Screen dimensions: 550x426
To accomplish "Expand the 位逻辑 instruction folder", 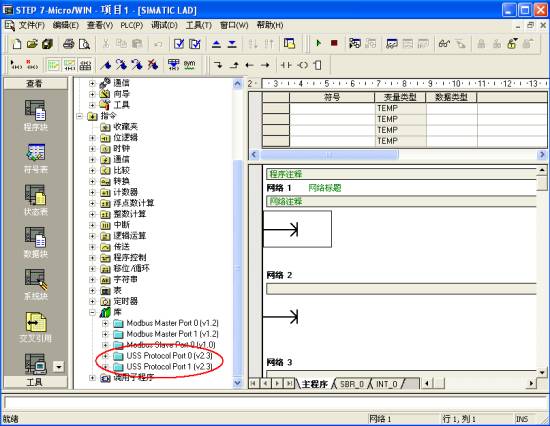I will pyautogui.click(x=92, y=138).
